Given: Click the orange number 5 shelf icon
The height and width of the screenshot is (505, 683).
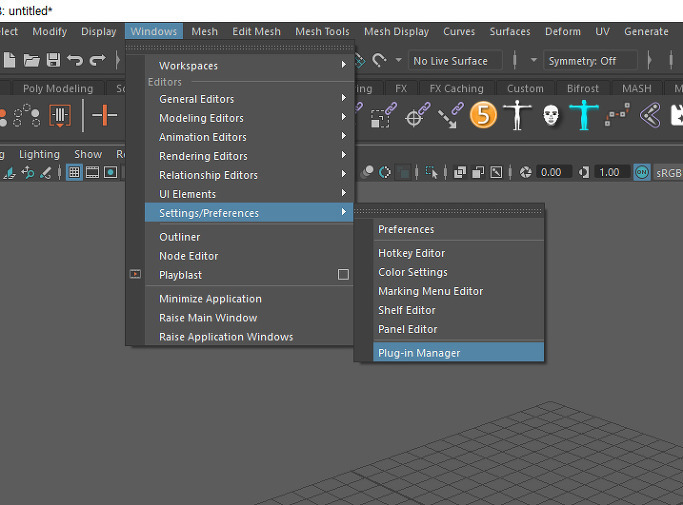Looking at the screenshot, I should pyautogui.click(x=483, y=115).
